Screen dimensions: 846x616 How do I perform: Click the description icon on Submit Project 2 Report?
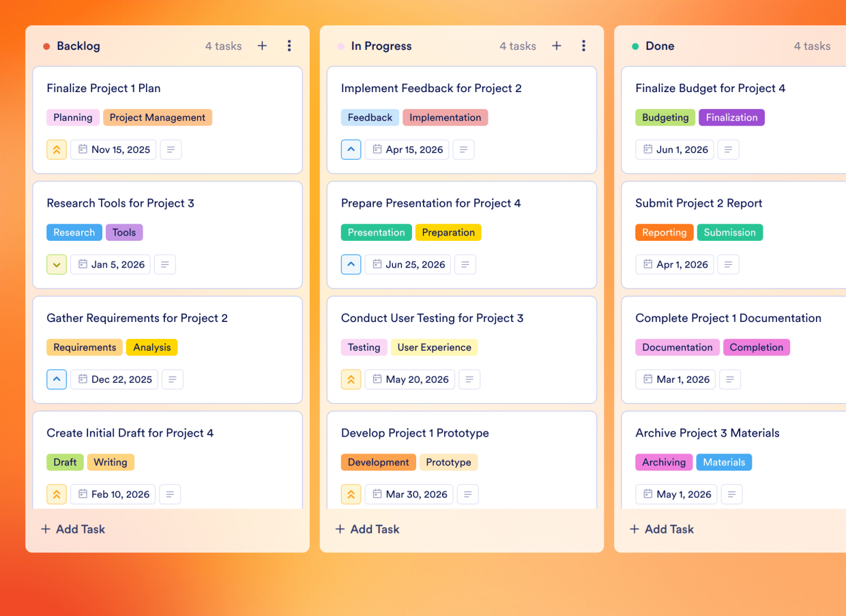pyautogui.click(x=728, y=264)
